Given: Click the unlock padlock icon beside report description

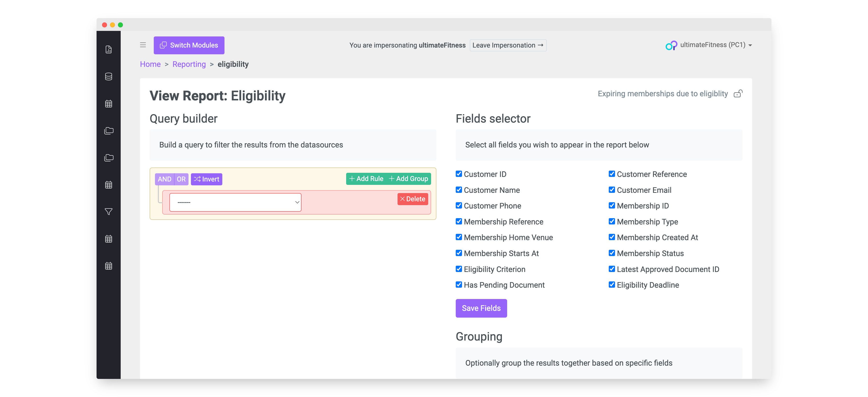Looking at the screenshot, I should [738, 94].
